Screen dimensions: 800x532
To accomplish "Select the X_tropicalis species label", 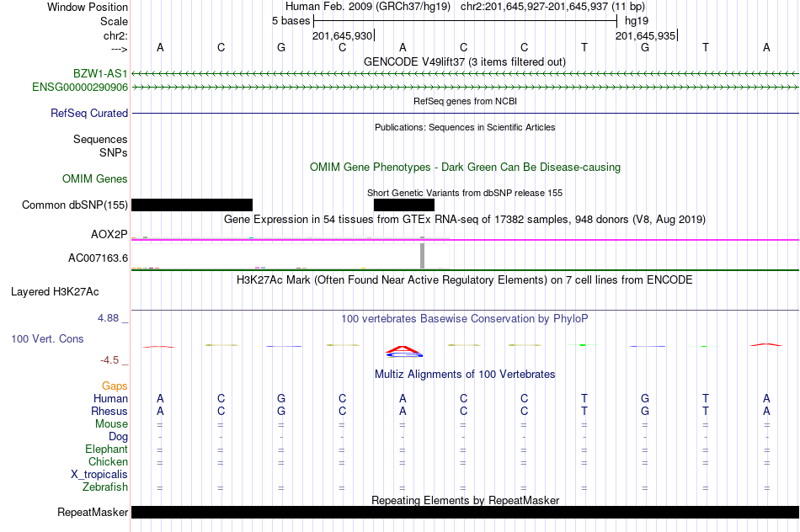I will point(99,475).
